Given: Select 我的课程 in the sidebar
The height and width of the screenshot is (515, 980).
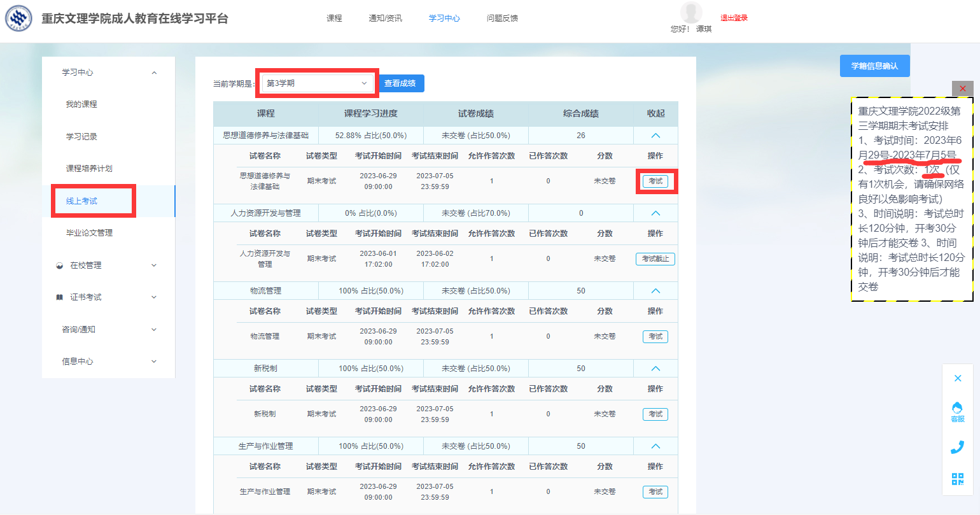Looking at the screenshot, I should (81, 104).
